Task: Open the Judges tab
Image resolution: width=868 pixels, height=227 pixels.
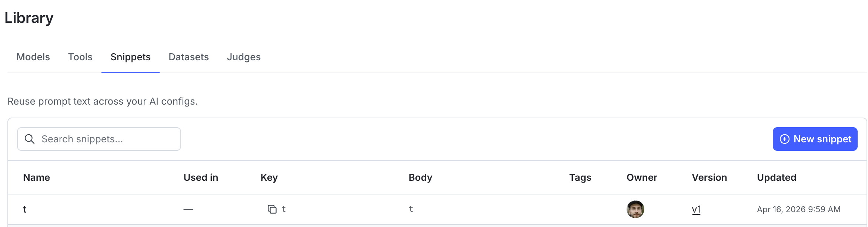Action: point(244,57)
